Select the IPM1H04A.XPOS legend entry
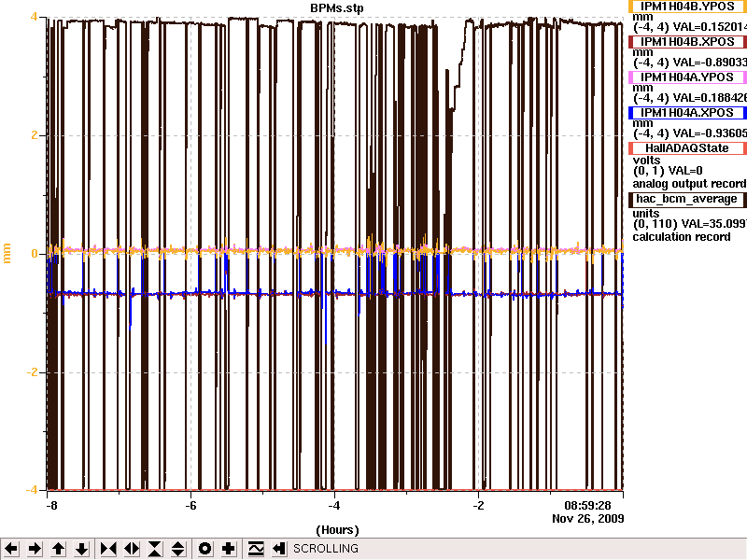The image size is (747, 560). [687, 113]
